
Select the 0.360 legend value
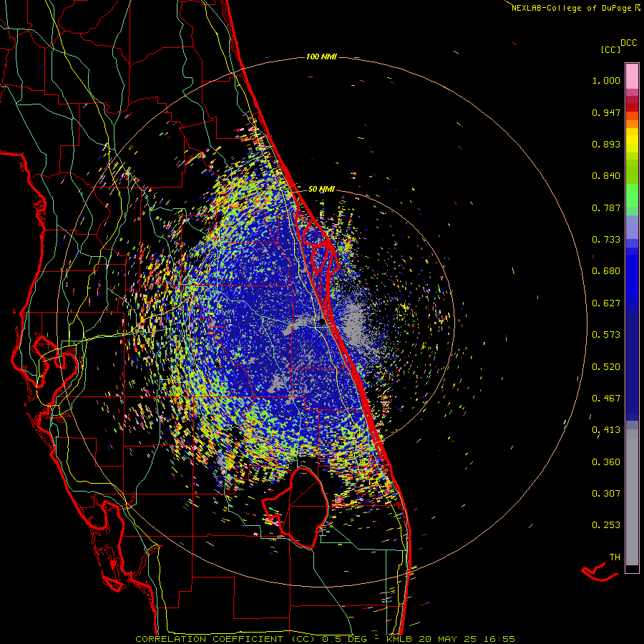click(x=606, y=462)
